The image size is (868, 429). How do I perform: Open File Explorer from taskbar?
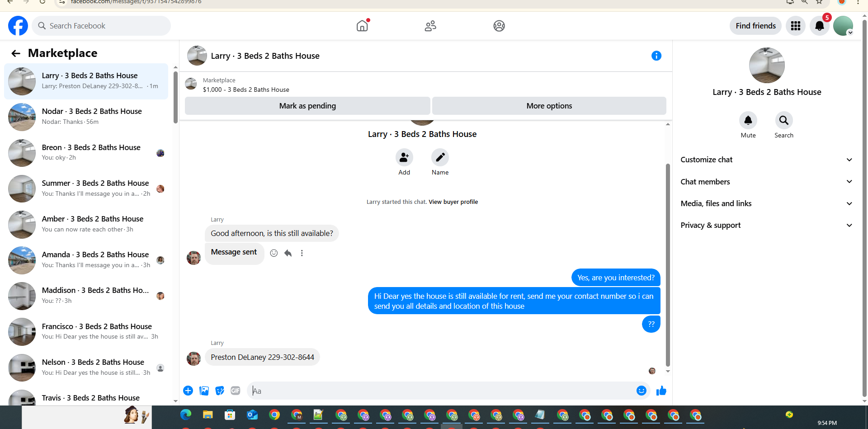tap(208, 415)
